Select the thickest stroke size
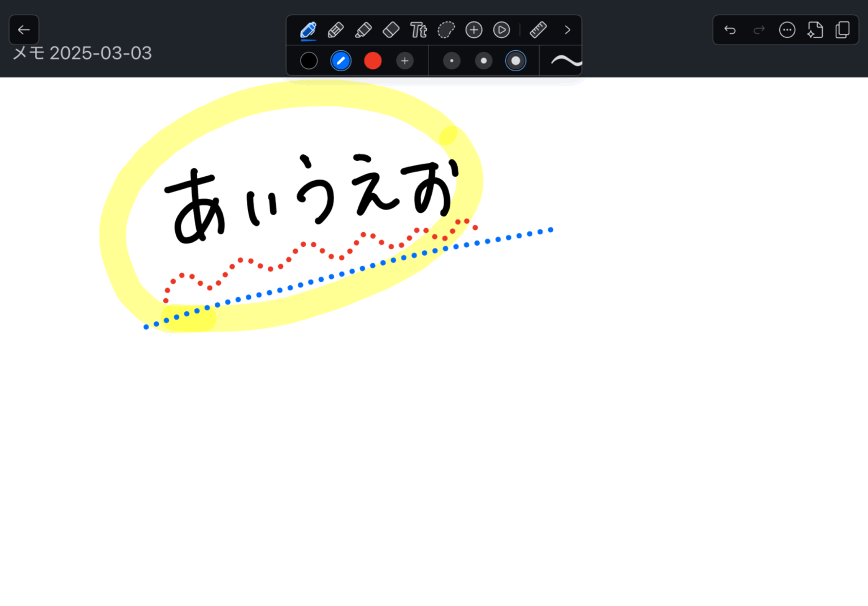 516,61
